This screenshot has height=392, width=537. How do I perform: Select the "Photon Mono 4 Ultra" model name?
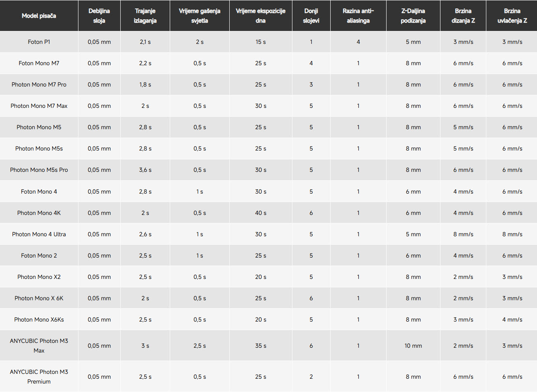[39, 234]
